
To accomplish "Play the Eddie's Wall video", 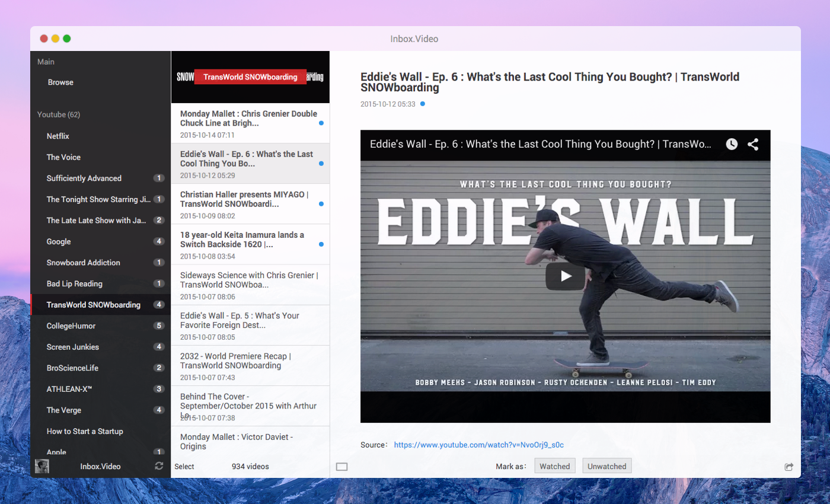I will click(566, 276).
